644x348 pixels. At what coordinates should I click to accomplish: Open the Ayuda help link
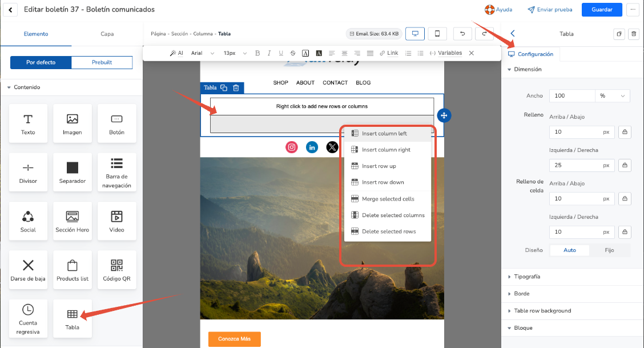tap(498, 10)
